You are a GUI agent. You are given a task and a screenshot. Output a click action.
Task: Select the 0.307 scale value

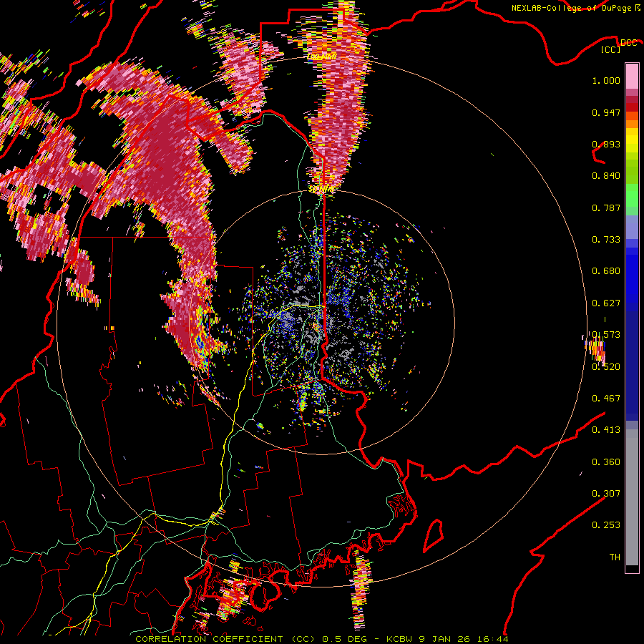tap(606, 493)
